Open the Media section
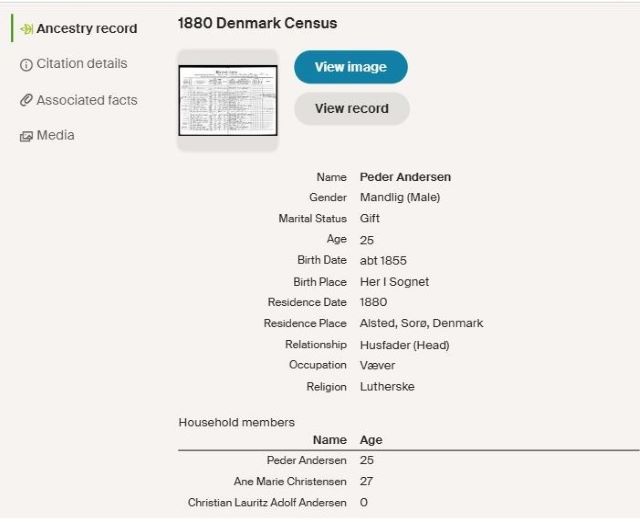This screenshot has height=524, width=640. coord(56,136)
